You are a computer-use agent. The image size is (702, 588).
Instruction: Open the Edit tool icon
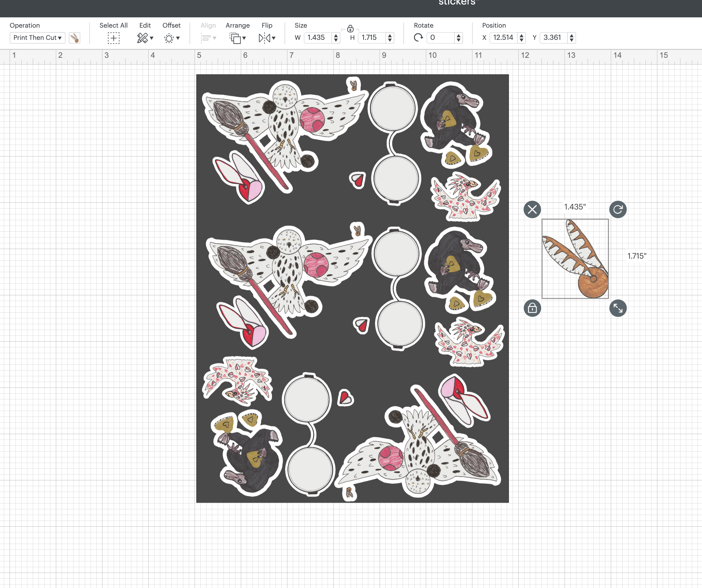(142, 38)
